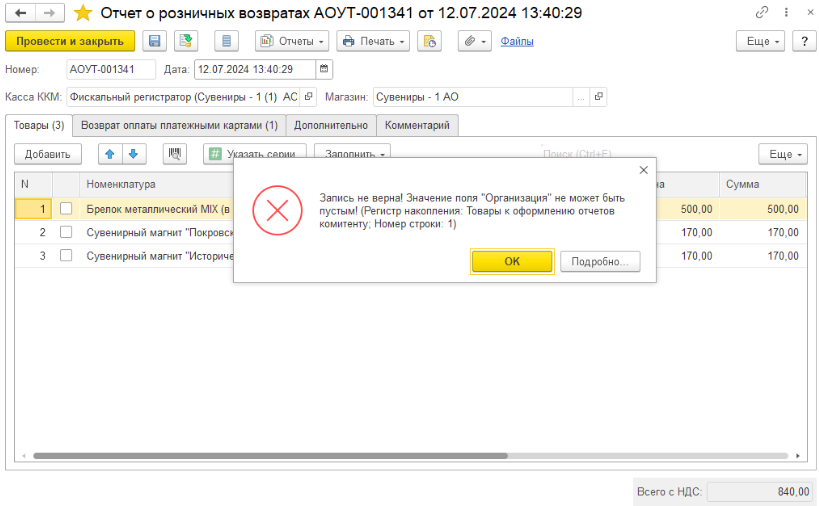819x506 pixels.
Task: Expand the Печать dropdown
Action: [373, 41]
